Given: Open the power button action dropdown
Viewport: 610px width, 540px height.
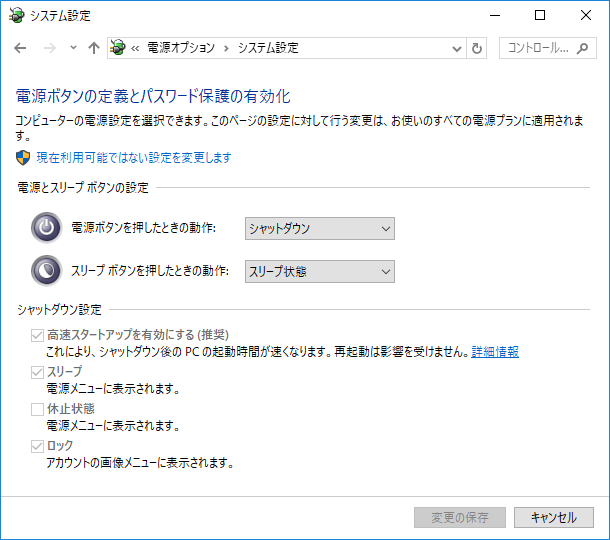Looking at the screenshot, I should coord(319,229).
